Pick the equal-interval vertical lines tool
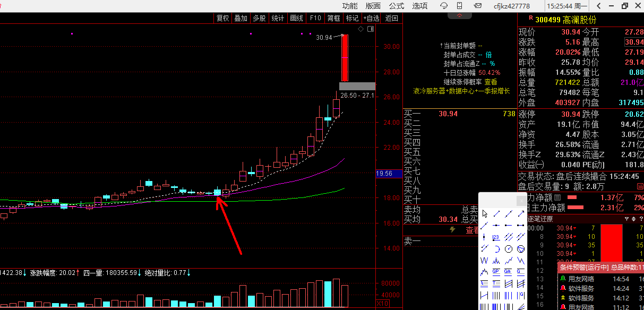The image size is (644, 310). click(496, 295)
